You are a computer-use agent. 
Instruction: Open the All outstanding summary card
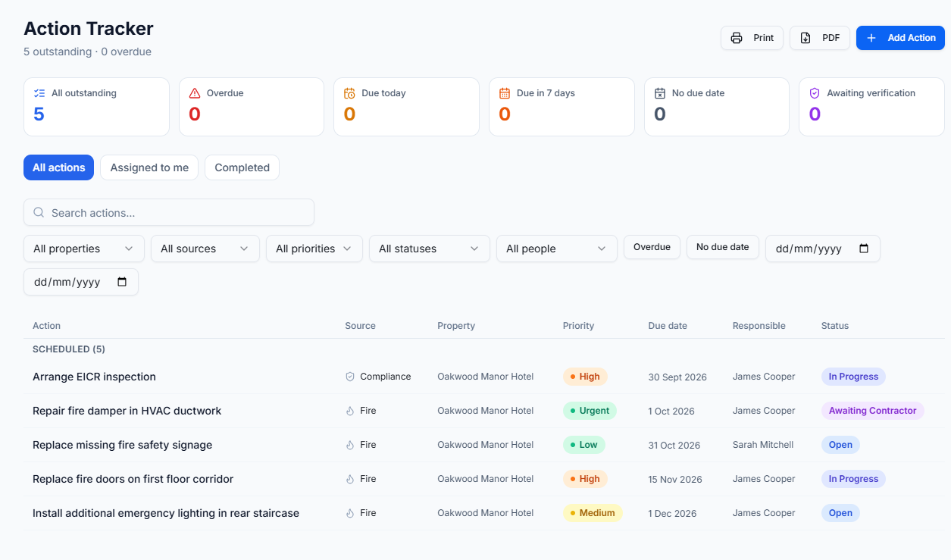[96, 107]
